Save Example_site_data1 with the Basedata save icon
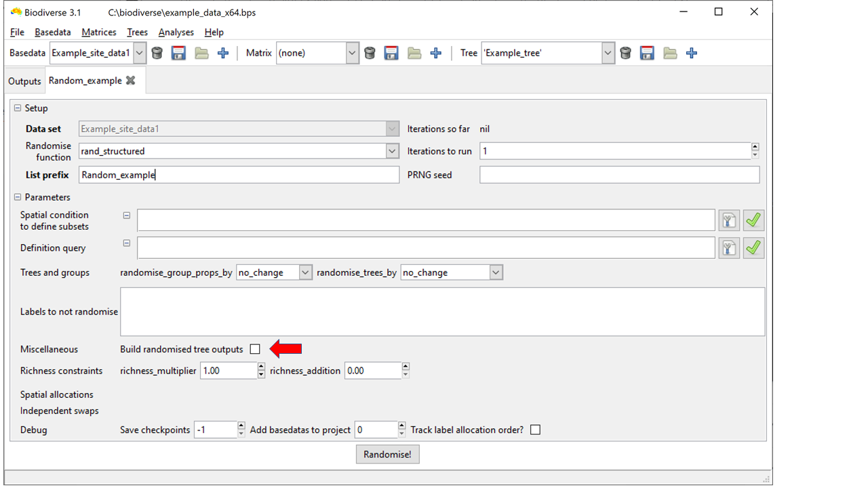 [x=178, y=52]
